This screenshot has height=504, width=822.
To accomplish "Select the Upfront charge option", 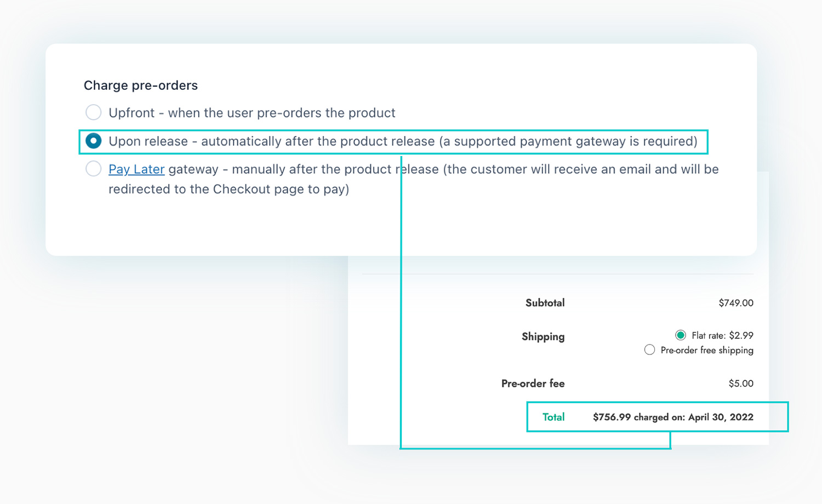I will pyautogui.click(x=93, y=112).
